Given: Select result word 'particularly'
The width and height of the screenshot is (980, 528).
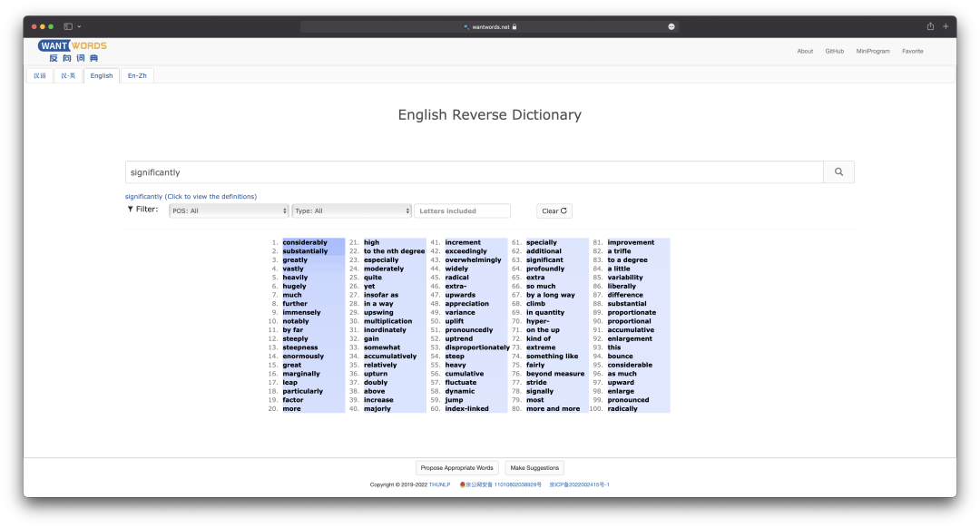Looking at the screenshot, I should (302, 391).
